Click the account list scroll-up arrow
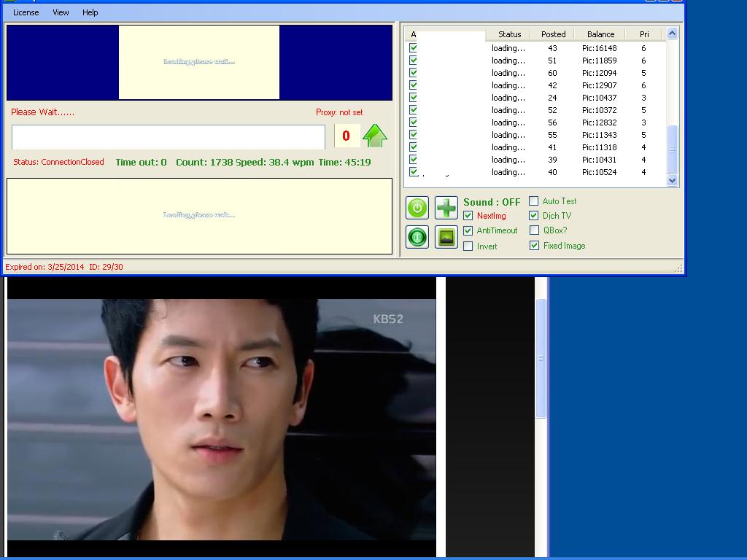Viewport: 747px width, 560px height. point(672,34)
